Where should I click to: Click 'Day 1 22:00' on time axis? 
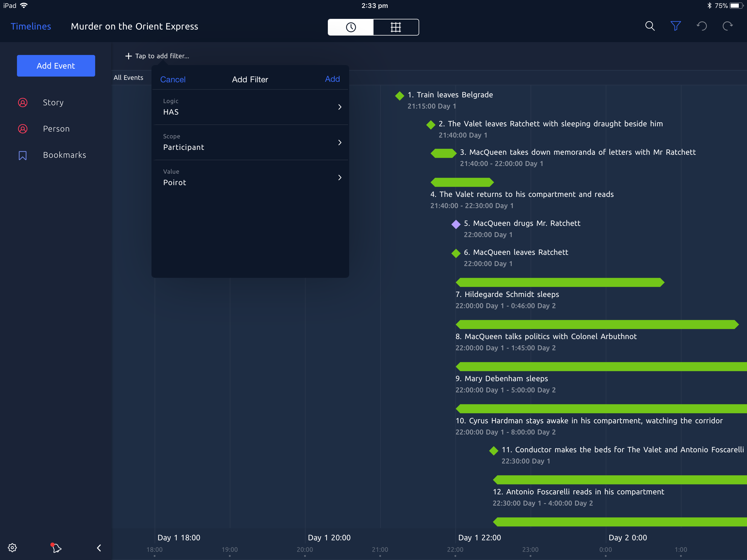[479, 537]
